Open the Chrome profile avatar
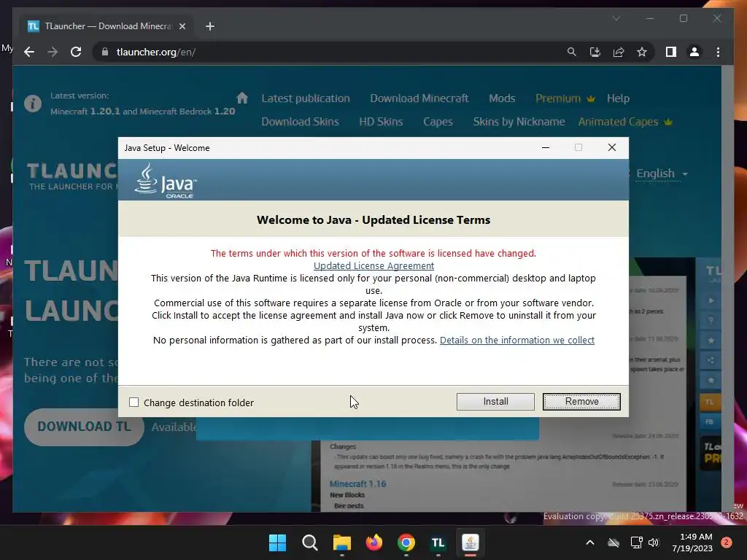The height and width of the screenshot is (560, 747). (x=694, y=52)
